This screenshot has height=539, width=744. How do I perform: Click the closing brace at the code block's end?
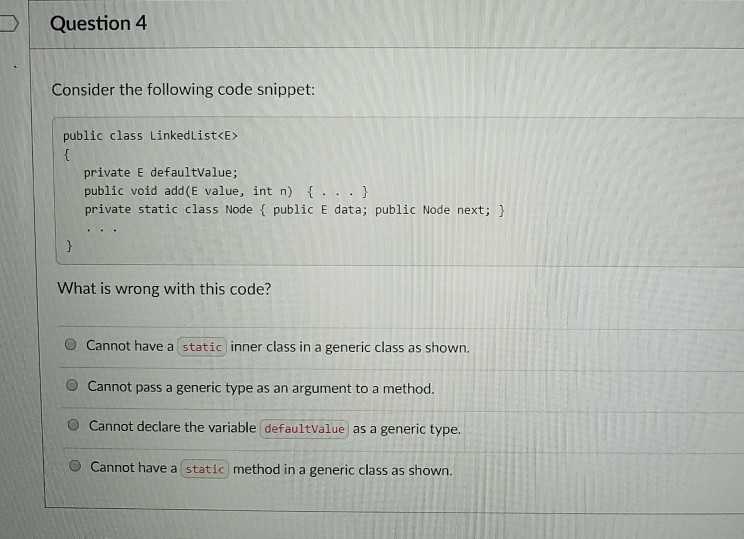point(69,246)
